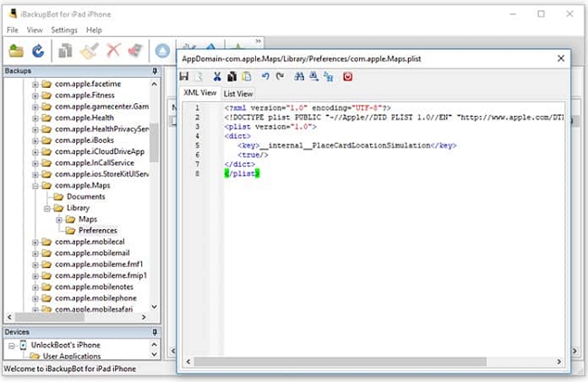This screenshot has height=382, width=588.
Task: Click the Find binoculars icon
Action: click(298, 76)
